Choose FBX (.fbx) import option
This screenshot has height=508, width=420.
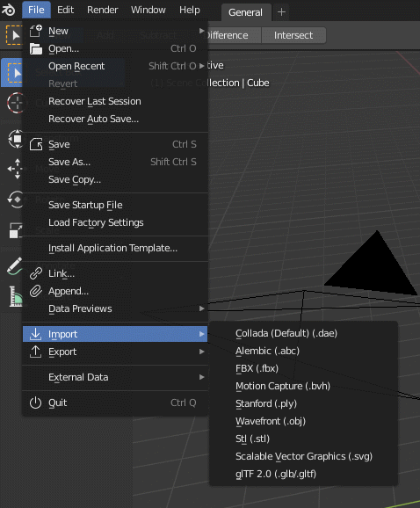click(257, 368)
